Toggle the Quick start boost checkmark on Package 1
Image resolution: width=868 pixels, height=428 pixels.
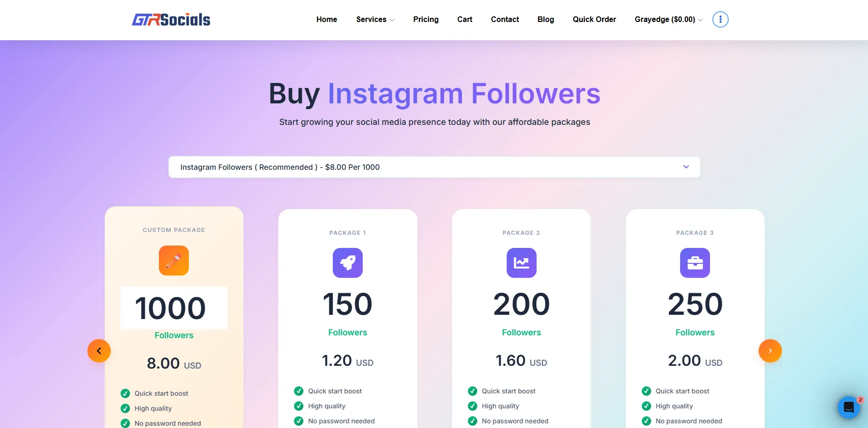pyautogui.click(x=299, y=391)
